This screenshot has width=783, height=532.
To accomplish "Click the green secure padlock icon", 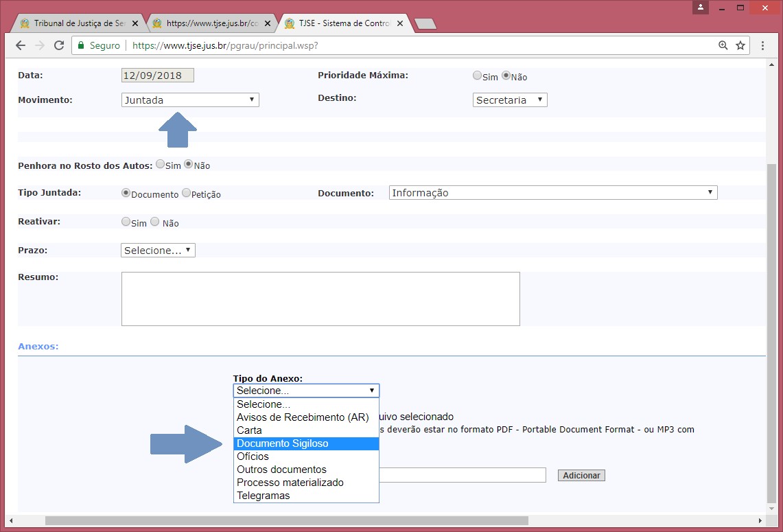I will click(80, 45).
